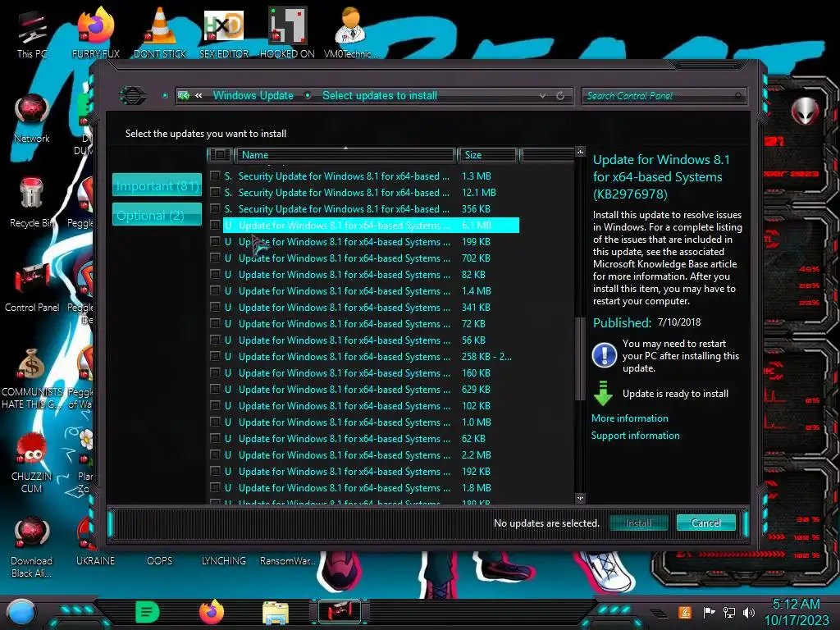Click the network tray icon
The height and width of the screenshot is (630, 840).
729,612
